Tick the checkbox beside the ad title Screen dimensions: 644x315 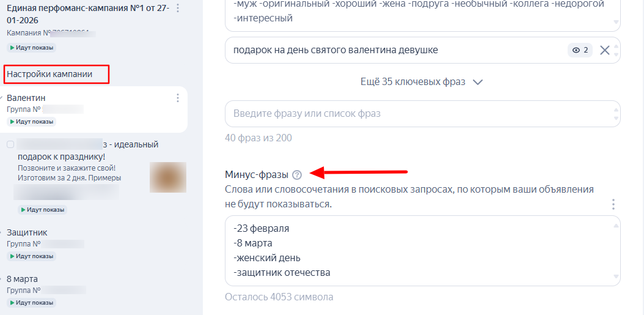(x=10, y=145)
